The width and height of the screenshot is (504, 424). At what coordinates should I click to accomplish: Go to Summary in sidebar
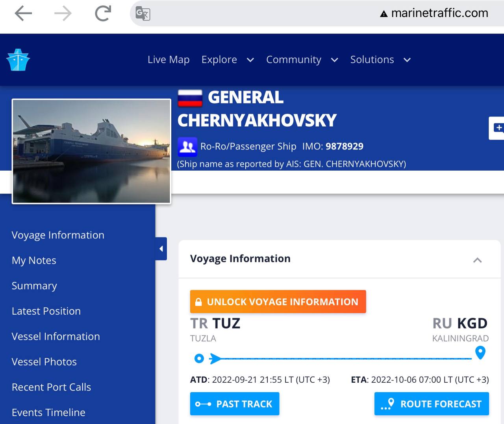click(34, 286)
